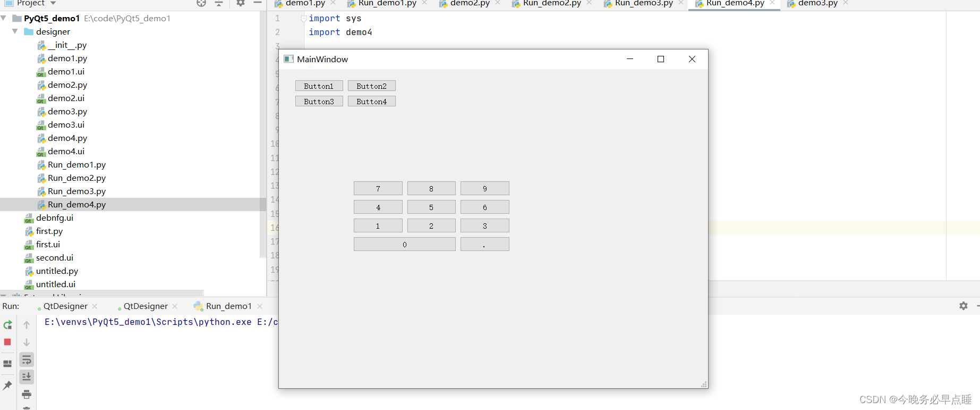Viewport: 980px width, 410px height.
Task: Stop the running process
Action: pos(7,342)
